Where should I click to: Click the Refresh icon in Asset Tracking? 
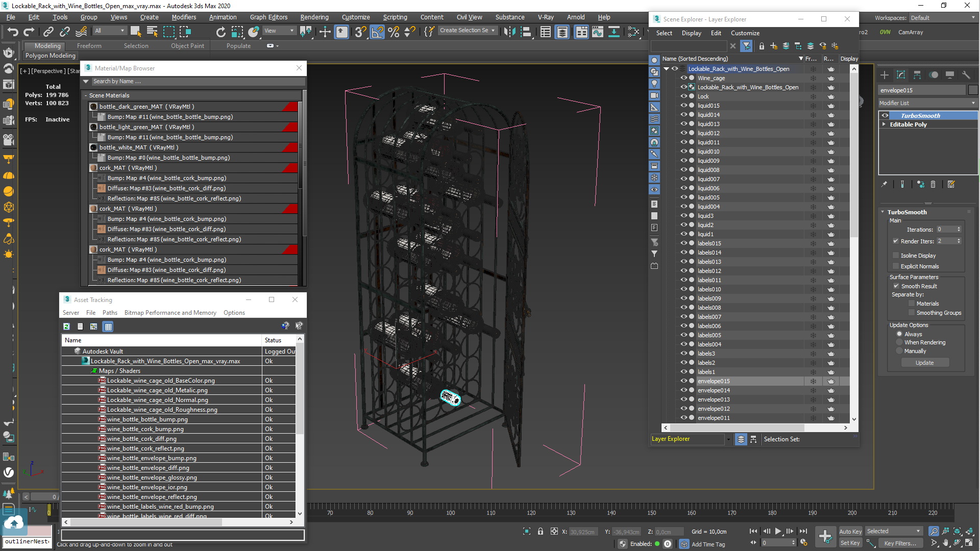(66, 327)
